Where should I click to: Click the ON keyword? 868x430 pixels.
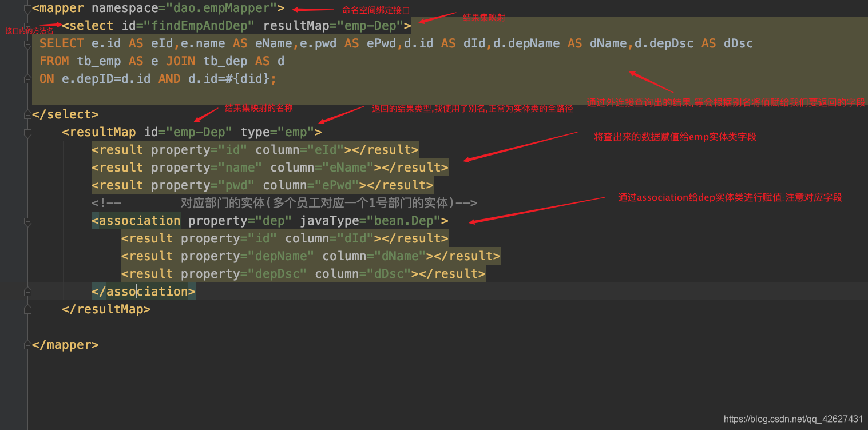(47, 79)
